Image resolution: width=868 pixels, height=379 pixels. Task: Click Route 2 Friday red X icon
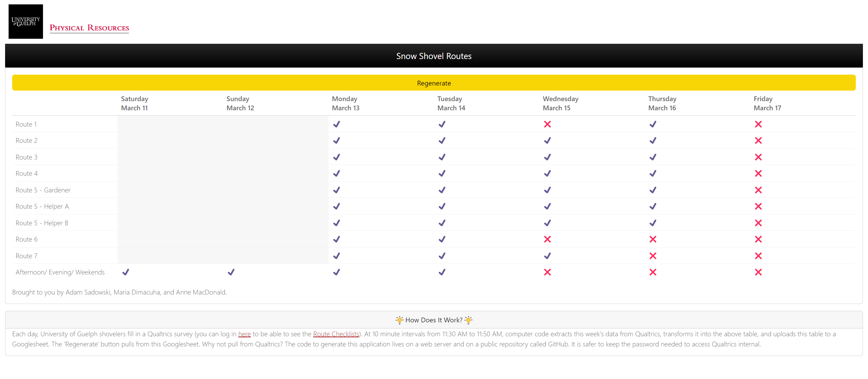(758, 140)
